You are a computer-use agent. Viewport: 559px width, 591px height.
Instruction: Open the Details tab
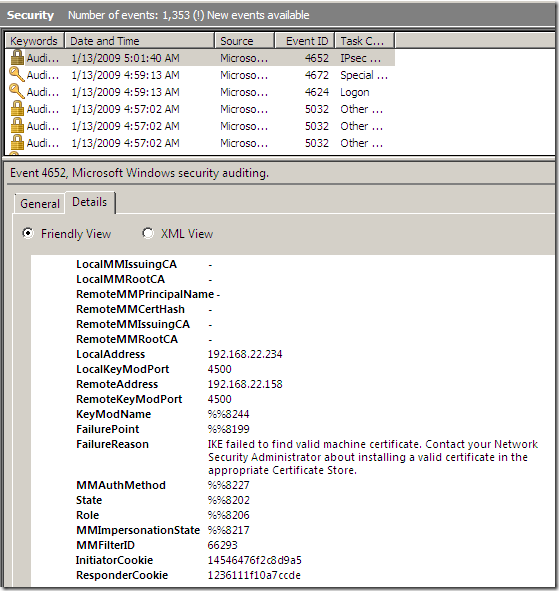[x=90, y=202]
